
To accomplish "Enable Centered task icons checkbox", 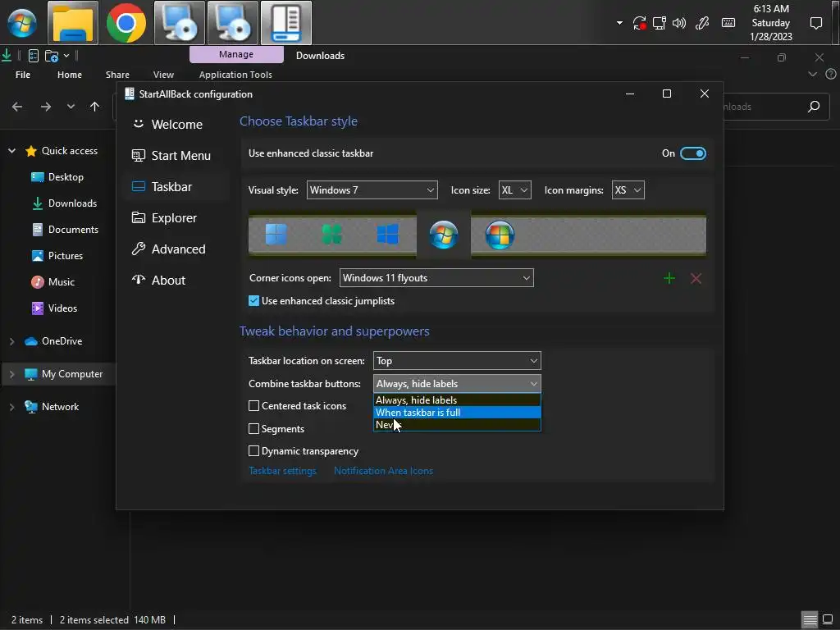I will [x=254, y=406].
